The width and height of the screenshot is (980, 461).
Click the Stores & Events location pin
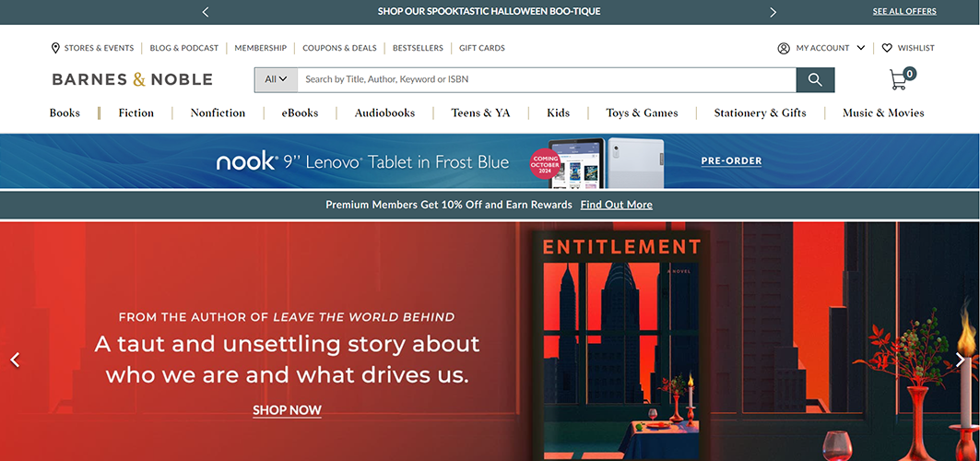55,48
